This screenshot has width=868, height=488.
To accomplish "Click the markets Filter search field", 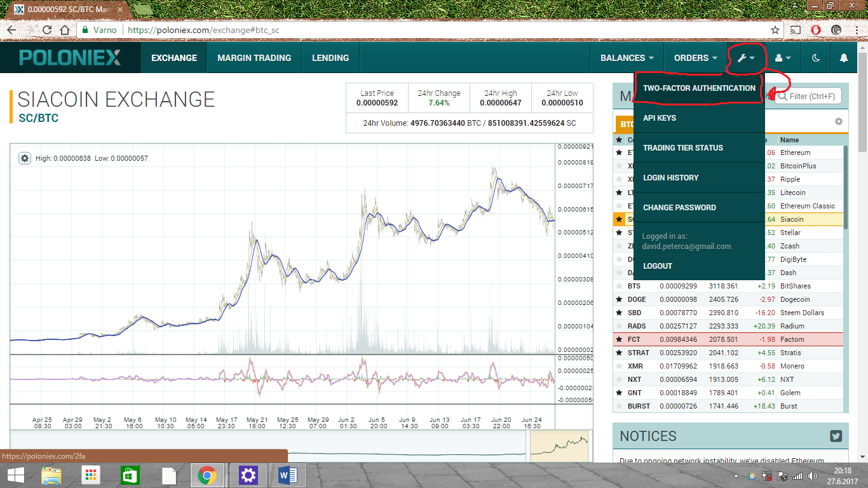I will point(808,97).
